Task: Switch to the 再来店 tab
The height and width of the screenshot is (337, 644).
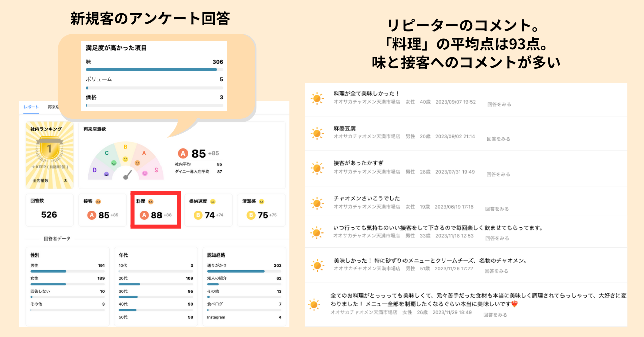Action: coord(53,107)
